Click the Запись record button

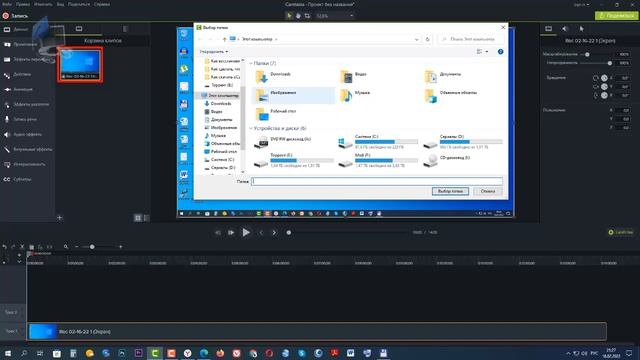point(15,16)
